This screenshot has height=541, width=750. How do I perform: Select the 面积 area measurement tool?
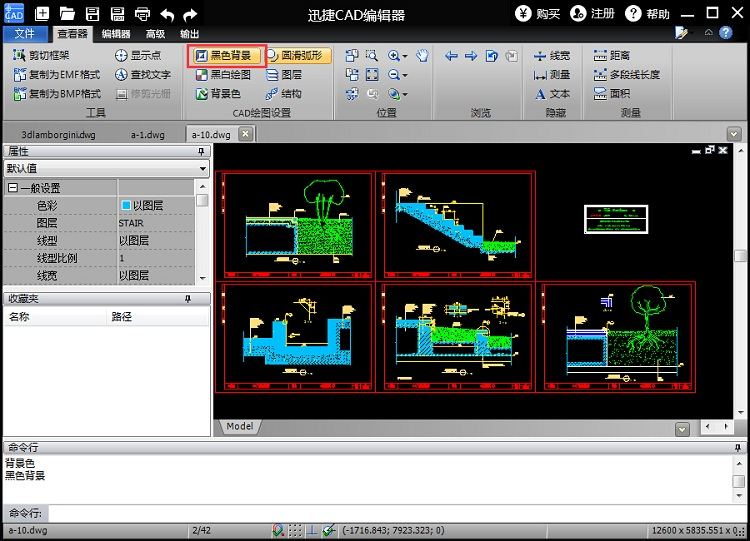tap(613, 94)
